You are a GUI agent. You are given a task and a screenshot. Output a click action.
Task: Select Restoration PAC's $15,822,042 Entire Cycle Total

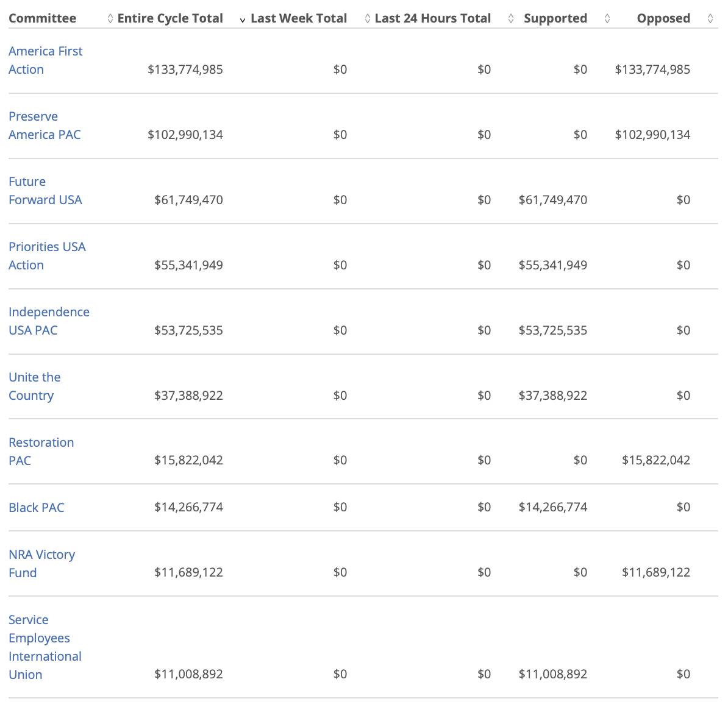188,460
